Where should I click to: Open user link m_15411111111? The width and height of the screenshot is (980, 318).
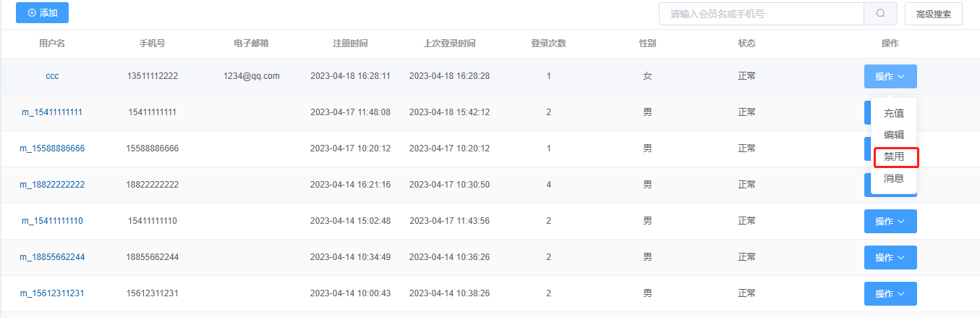point(52,112)
